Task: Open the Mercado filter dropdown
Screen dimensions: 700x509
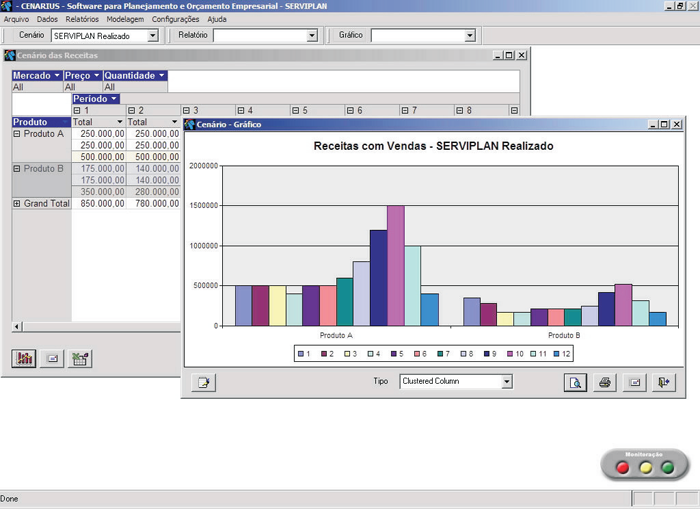Action: tap(57, 75)
